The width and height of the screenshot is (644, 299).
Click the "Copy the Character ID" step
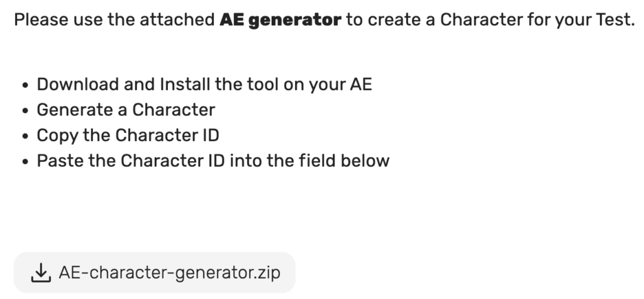(x=128, y=135)
